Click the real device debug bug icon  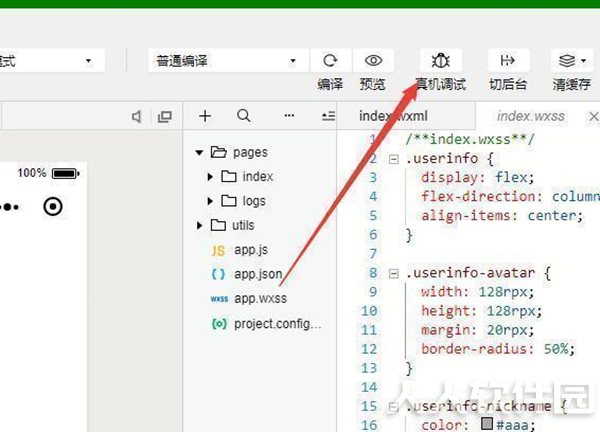440,60
